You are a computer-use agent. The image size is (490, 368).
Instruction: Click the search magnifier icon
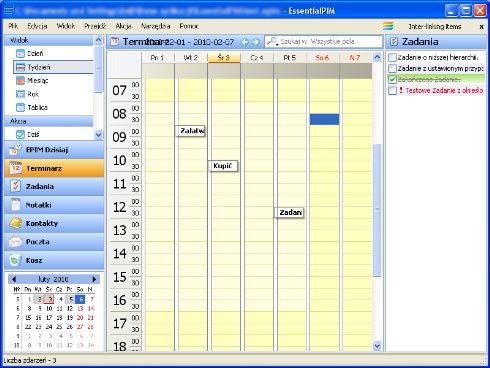[x=272, y=41]
